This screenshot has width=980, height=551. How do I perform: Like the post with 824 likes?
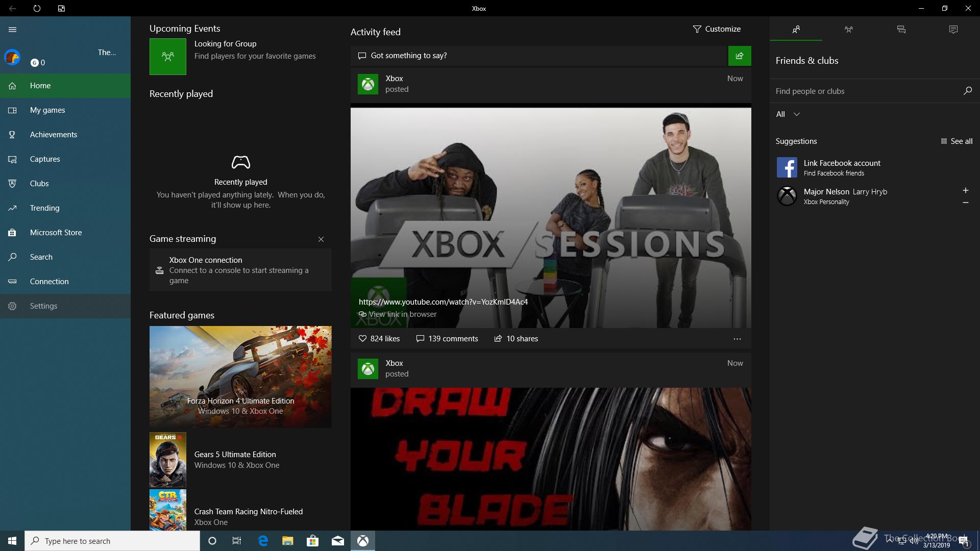(x=379, y=339)
